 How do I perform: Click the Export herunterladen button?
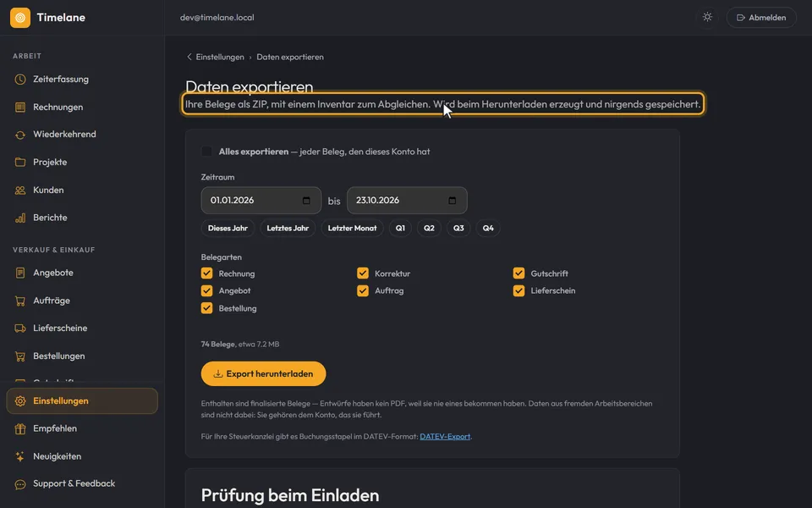(x=264, y=373)
